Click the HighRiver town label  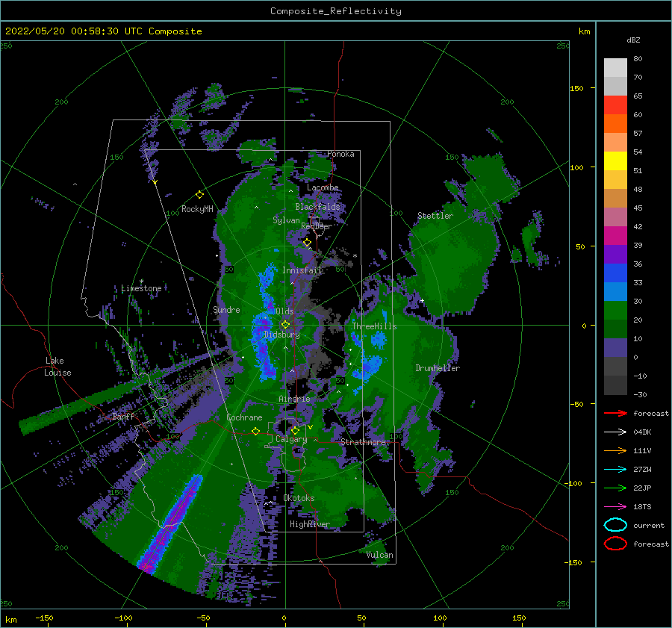(310, 524)
